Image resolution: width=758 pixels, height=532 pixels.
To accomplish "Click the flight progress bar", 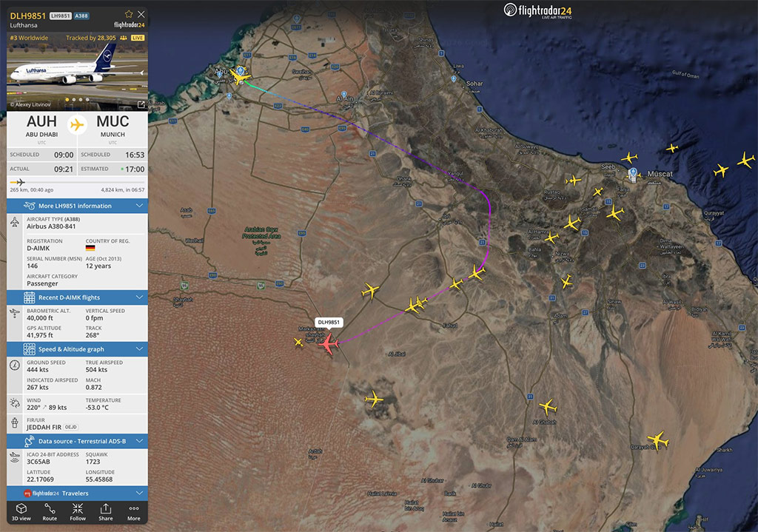I will coord(77,181).
